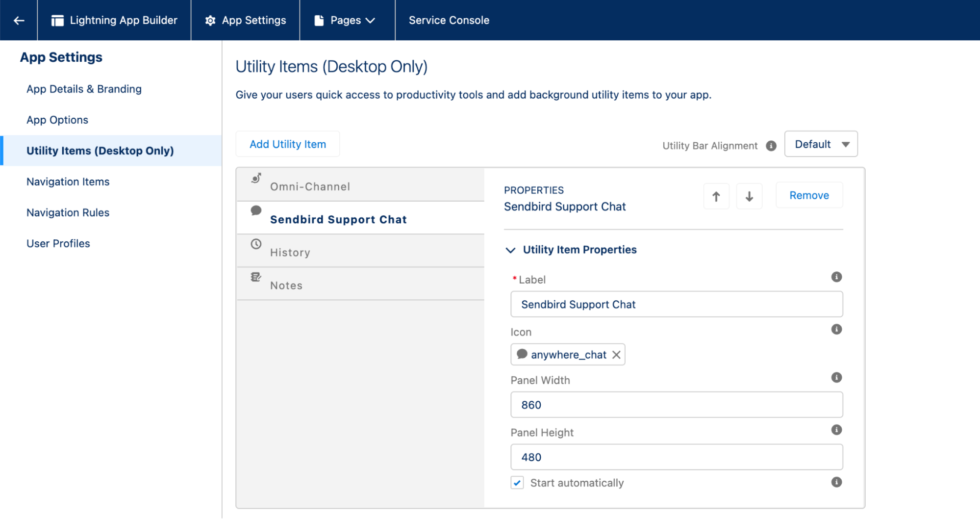Move utility item down with arrow
This screenshot has width=980, height=519.
tap(749, 196)
